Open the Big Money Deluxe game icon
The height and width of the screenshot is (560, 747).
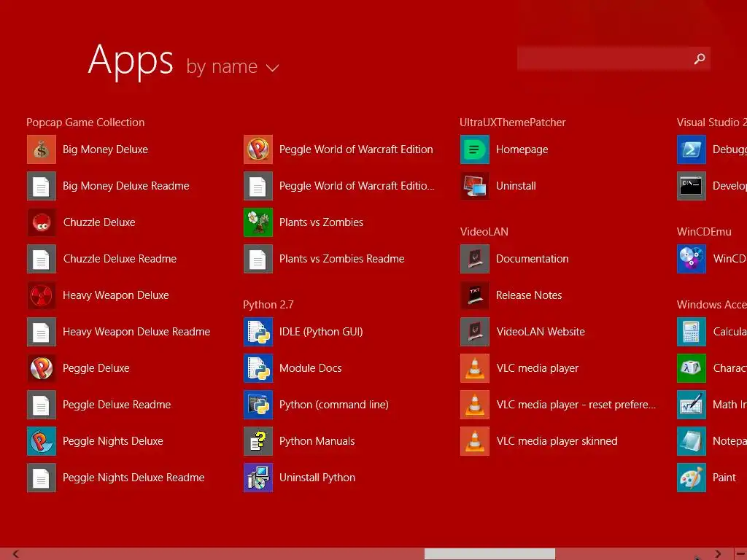[42, 149]
